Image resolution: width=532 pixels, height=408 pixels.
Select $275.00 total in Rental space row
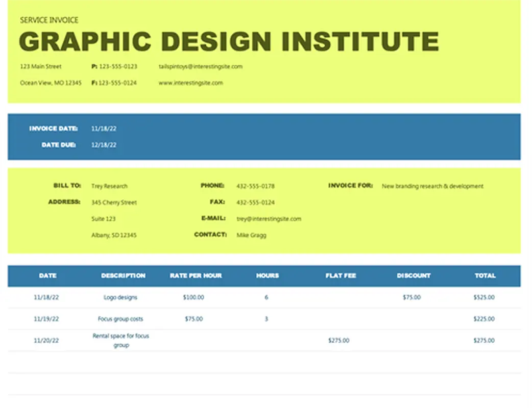tap(484, 340)
